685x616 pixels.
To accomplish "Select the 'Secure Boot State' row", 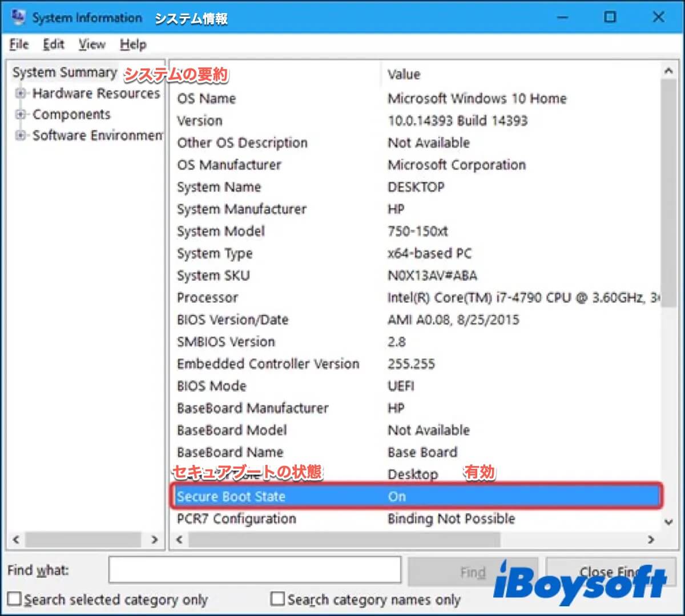I will tap(416, 496).
